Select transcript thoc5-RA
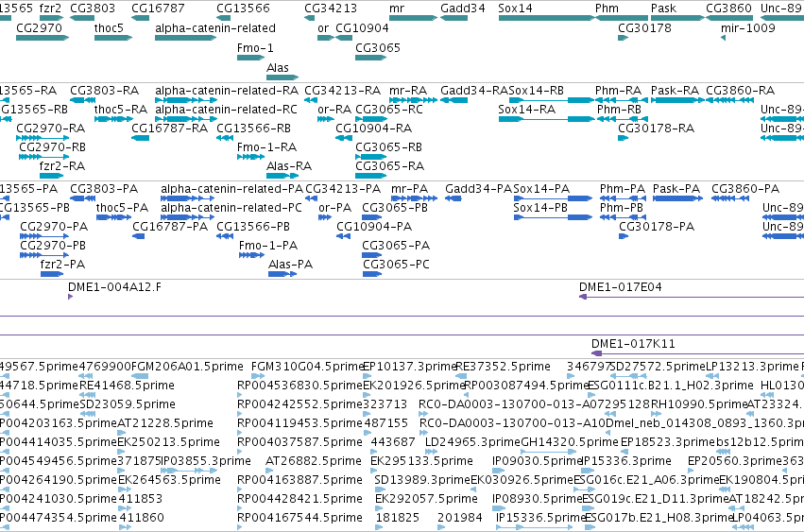The image size is (804, 532). click(x=121, y=110)
